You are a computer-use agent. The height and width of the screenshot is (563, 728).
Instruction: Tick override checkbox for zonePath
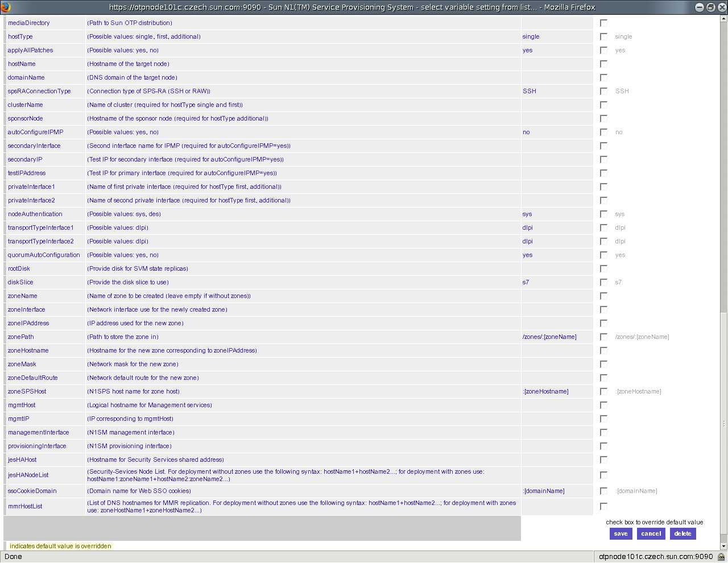click(603, 337)
